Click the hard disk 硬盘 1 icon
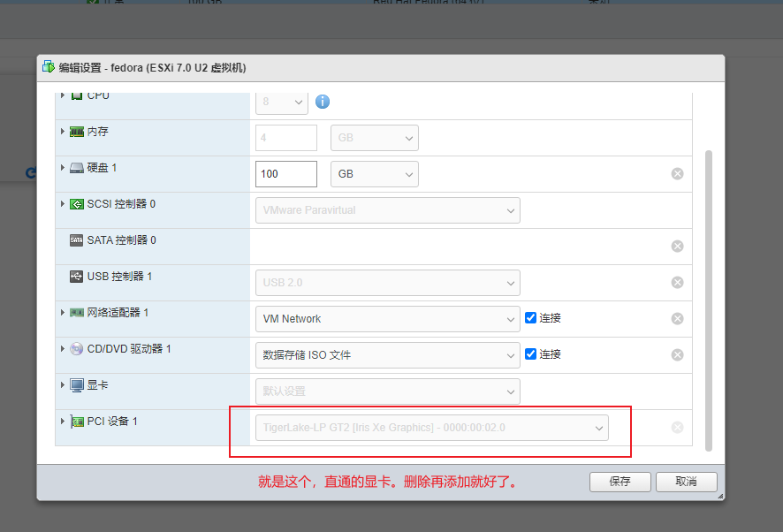This screenshot has height=532, width=783. [x=76, y=168]
